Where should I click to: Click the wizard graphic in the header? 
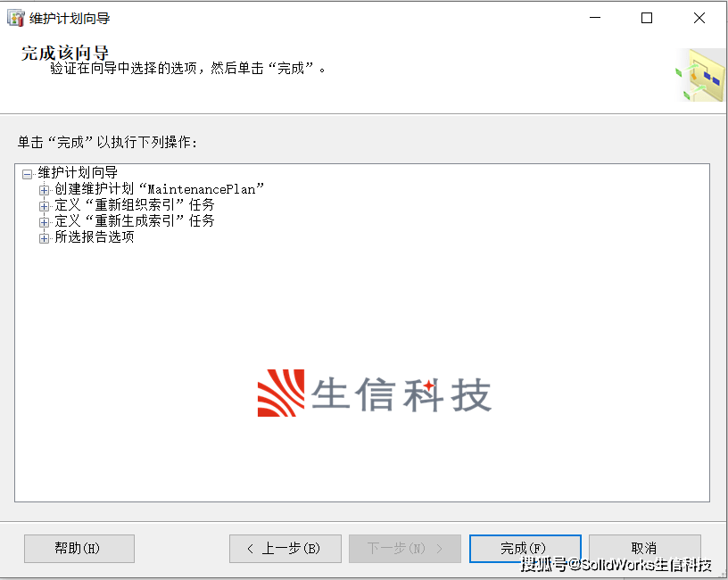pyautogui.click(x=700, y=75)
